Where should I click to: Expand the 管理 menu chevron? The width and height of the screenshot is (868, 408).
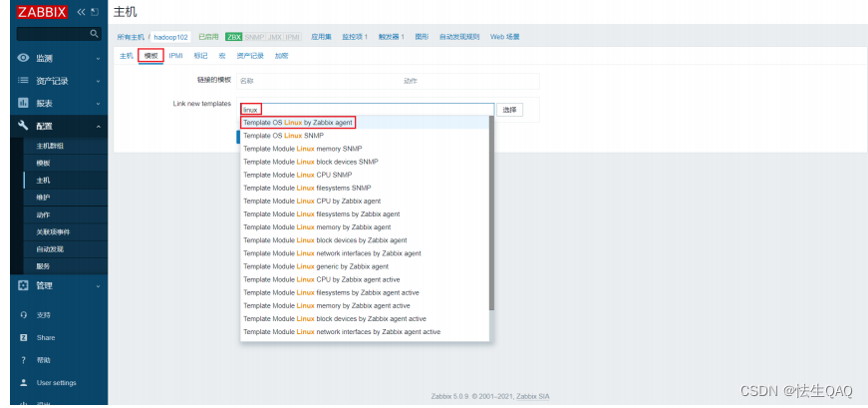point(98,286)
